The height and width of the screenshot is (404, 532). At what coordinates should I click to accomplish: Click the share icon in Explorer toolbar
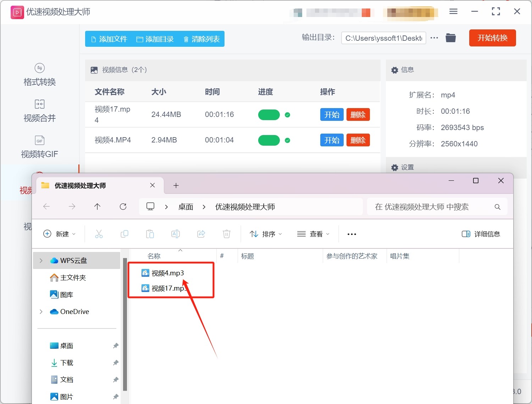pyautogui.click(x=201, y=234)
